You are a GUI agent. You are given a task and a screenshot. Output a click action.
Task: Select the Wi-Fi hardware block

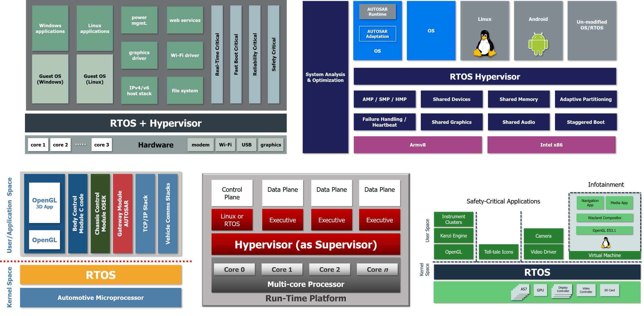225,144
